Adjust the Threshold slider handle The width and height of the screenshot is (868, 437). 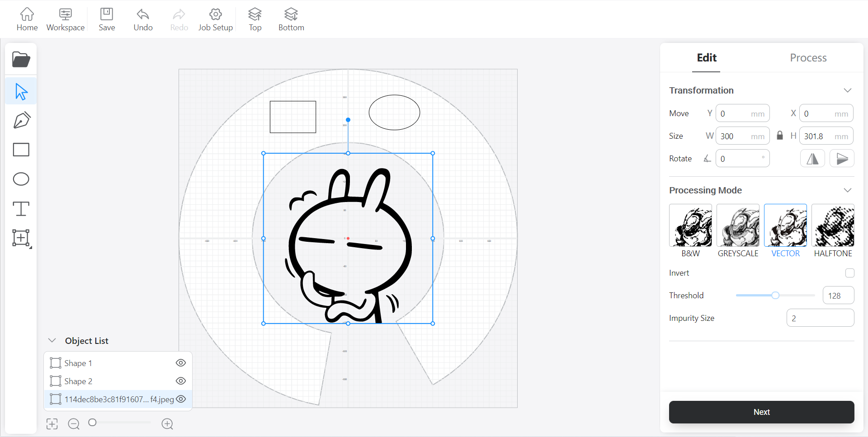click(775, 295)
